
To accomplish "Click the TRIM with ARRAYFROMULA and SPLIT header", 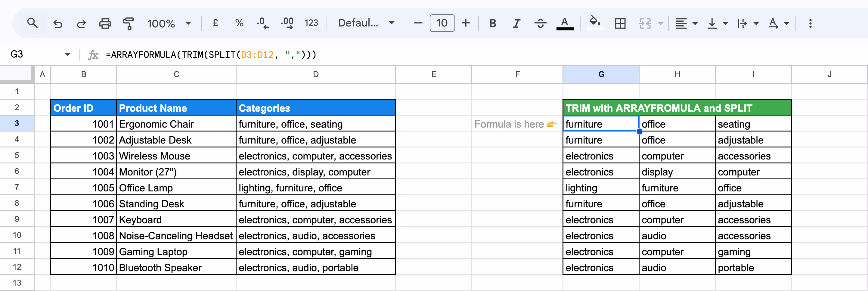I will (x=677, y=108).
